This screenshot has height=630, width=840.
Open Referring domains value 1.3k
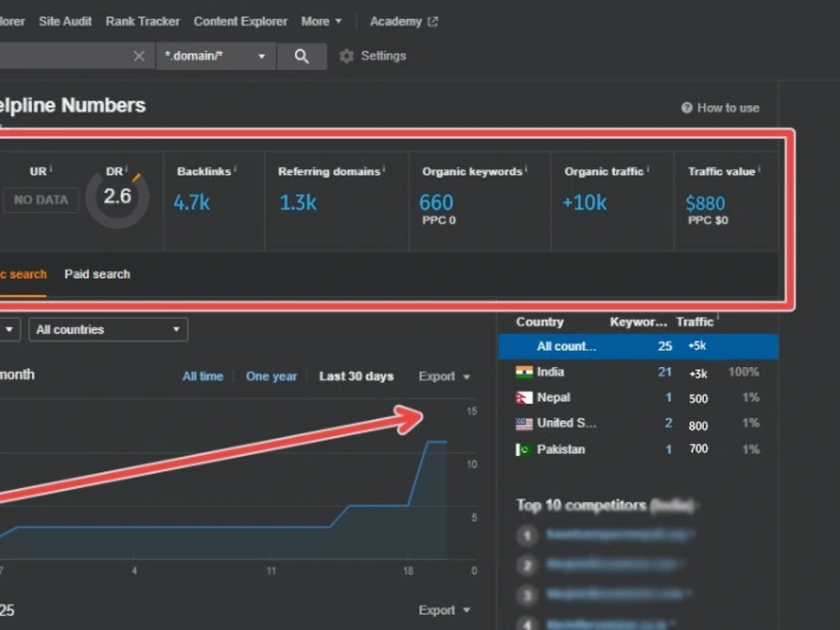[298, 203]
